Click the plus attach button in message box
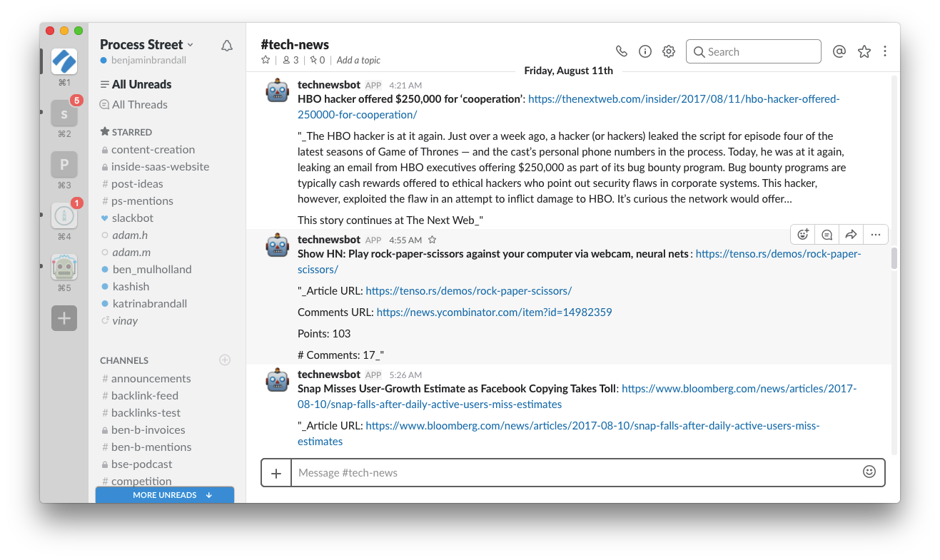This screenshot has width=940, height=560. [276, 473]
